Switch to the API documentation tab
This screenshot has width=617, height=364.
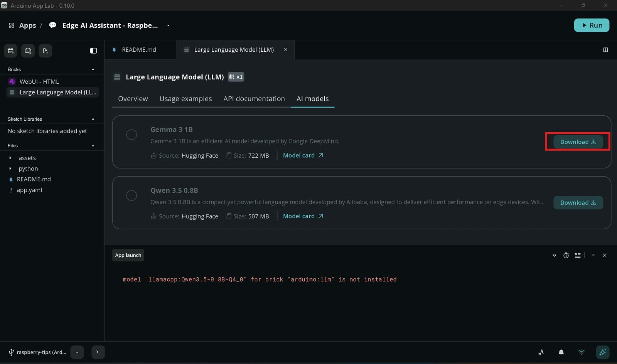point(254,99)
